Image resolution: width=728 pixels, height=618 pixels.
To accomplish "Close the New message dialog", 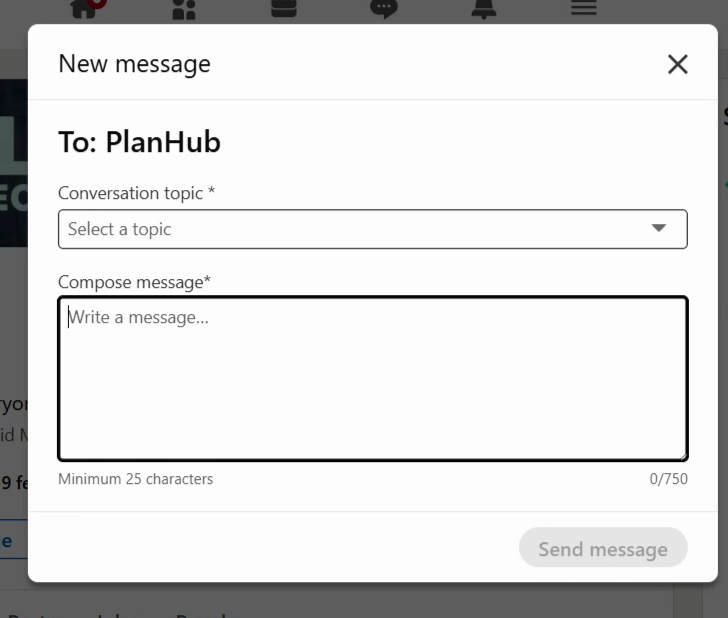I will coord(677,64).
